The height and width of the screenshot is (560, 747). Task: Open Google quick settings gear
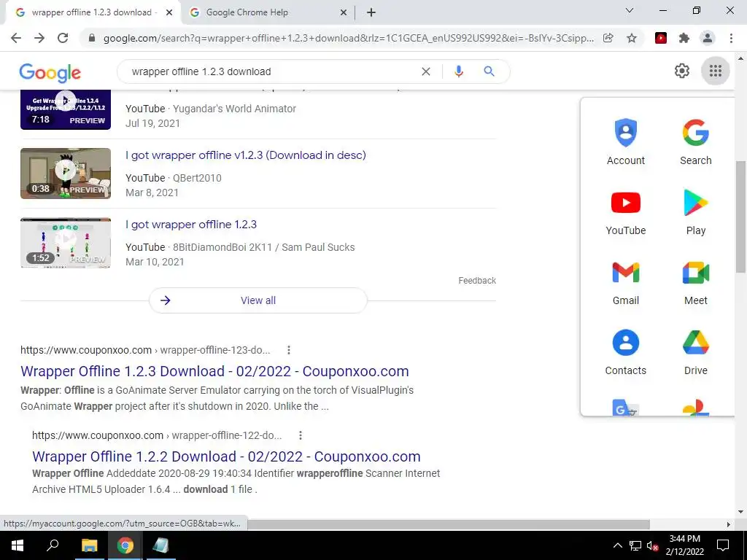click(682, 71)
